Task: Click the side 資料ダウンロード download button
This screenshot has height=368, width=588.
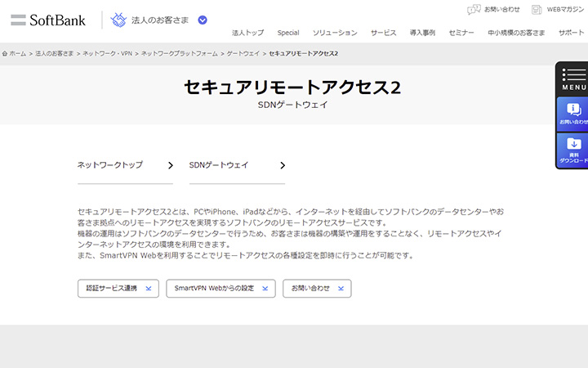Action: pos(572,150)
